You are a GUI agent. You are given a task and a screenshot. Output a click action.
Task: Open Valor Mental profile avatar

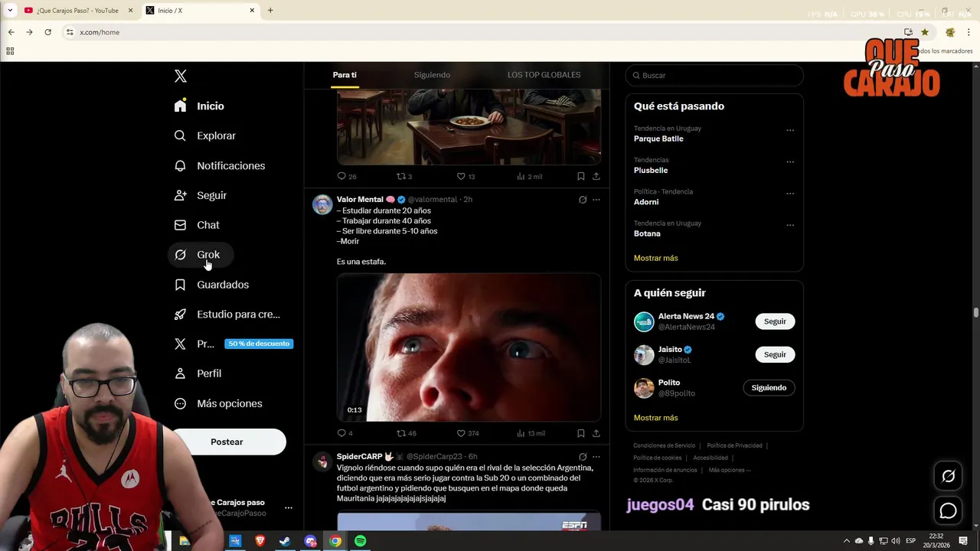coord(322,204)
